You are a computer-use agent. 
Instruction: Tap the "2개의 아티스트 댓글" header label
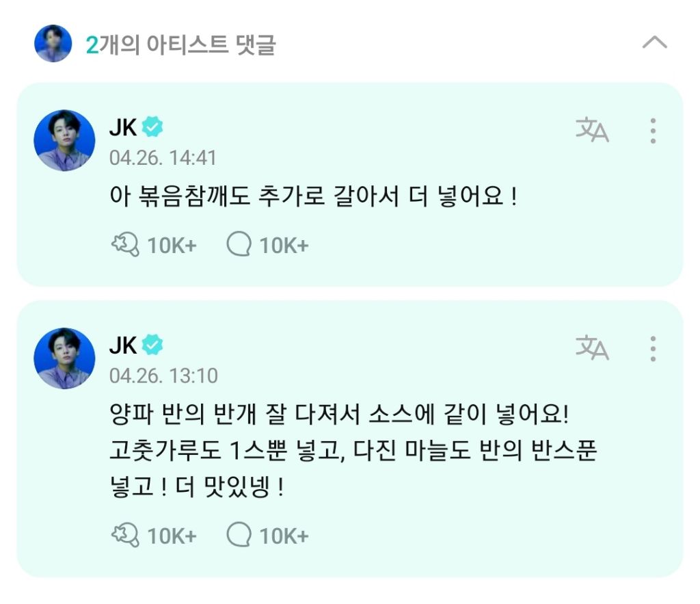180,45
